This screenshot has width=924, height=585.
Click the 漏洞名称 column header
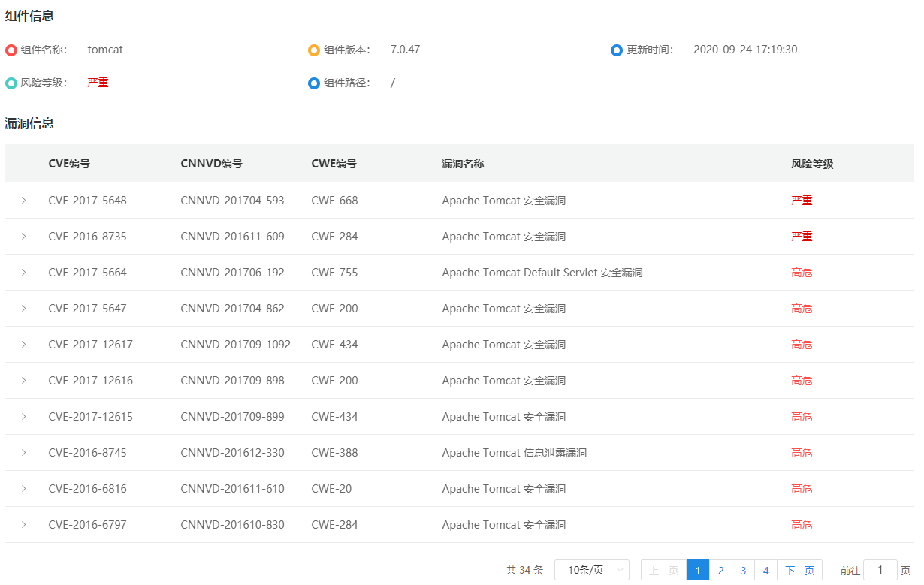click(463, 164)
